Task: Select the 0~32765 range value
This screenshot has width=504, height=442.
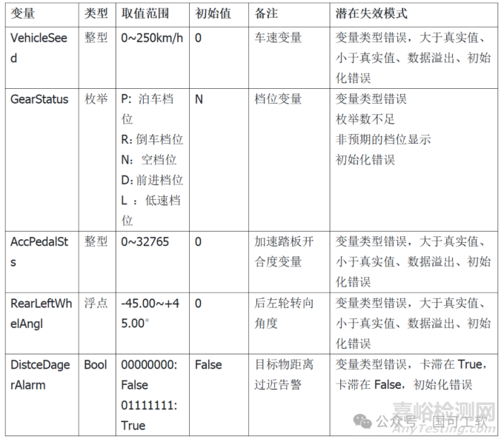Action: (145, 242)
